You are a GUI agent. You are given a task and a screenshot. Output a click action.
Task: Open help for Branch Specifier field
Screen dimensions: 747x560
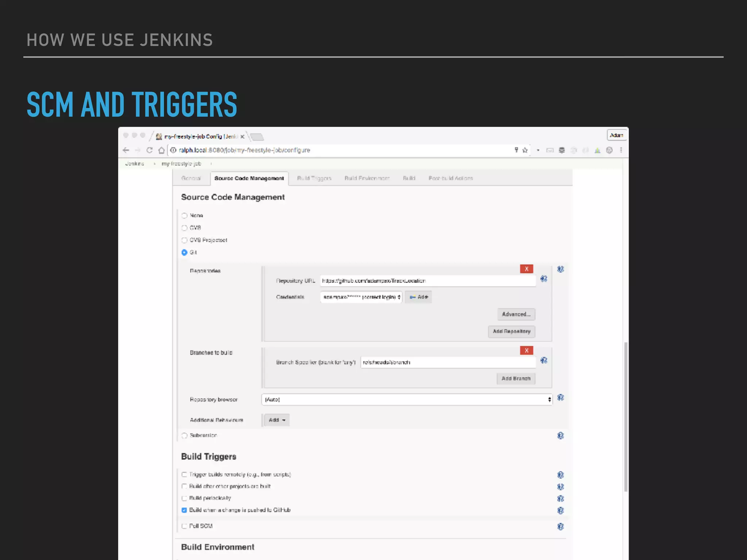[x=544, y=361]
